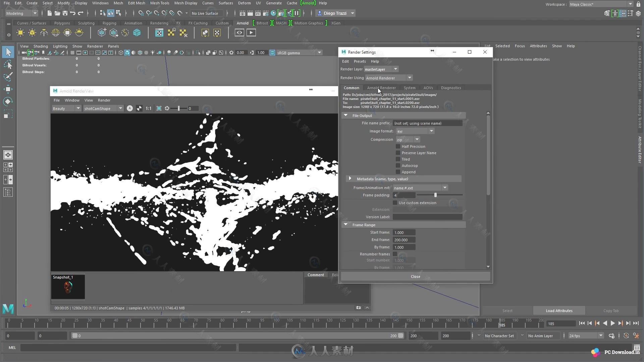Switch to the AOVs tab in Render Settings
644x362 pixels.
pyautogui.click(x=428, y=87)
